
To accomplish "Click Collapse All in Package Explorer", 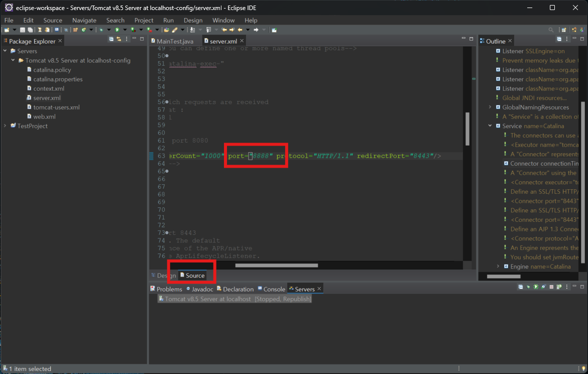I will coord(111,39).
